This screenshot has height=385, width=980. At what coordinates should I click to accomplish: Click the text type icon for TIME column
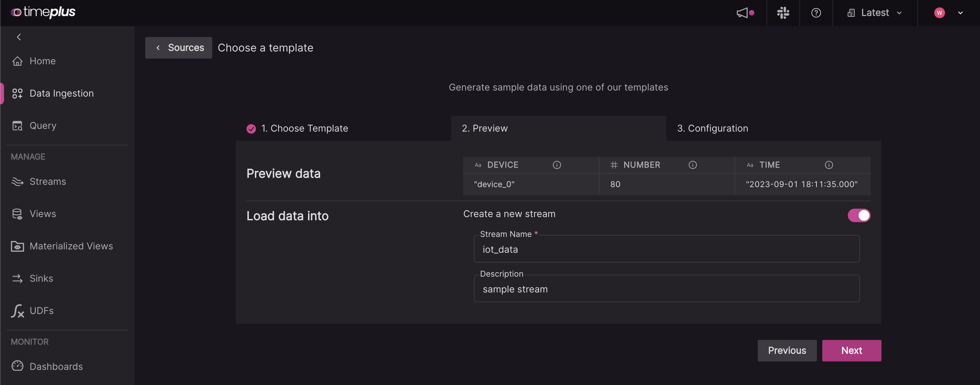750,165
